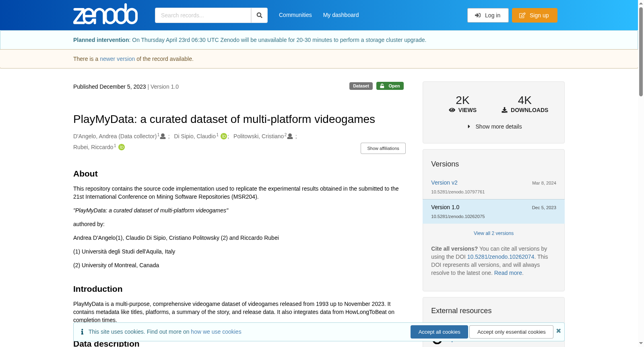Click Di Sipio, Claudio author name
The height and width of the screenshot is (347, 644).
click(x=195, y=136)
